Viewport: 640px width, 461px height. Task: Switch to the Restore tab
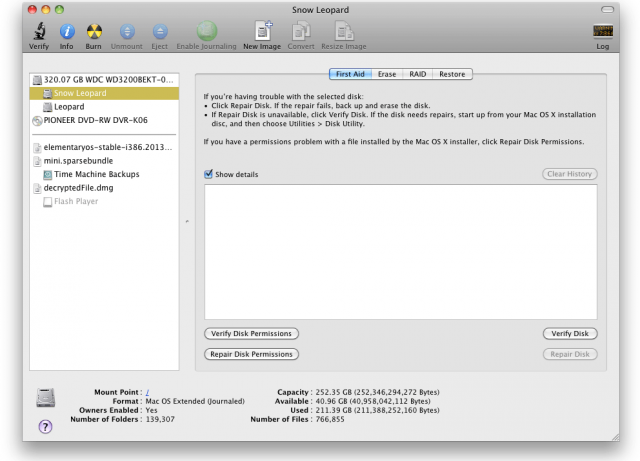[452, 74]
